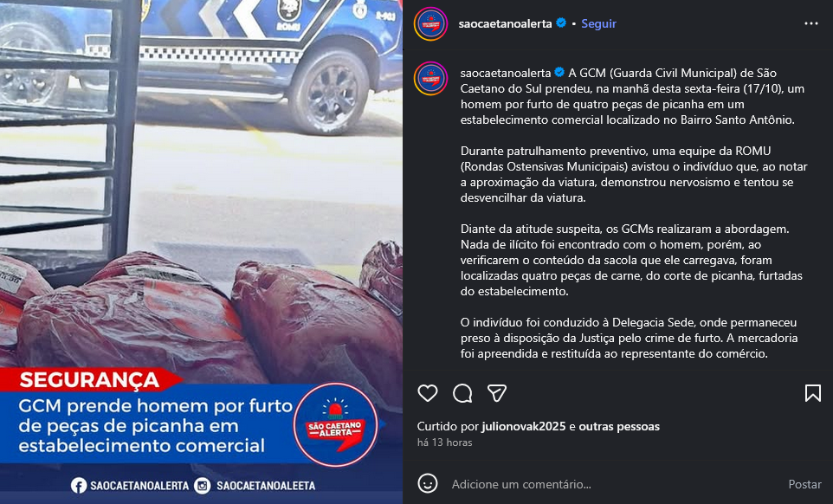Screen dimensions: 833x504
Task: Click the Facebook icon on the image footer
Action: (79, 486)
